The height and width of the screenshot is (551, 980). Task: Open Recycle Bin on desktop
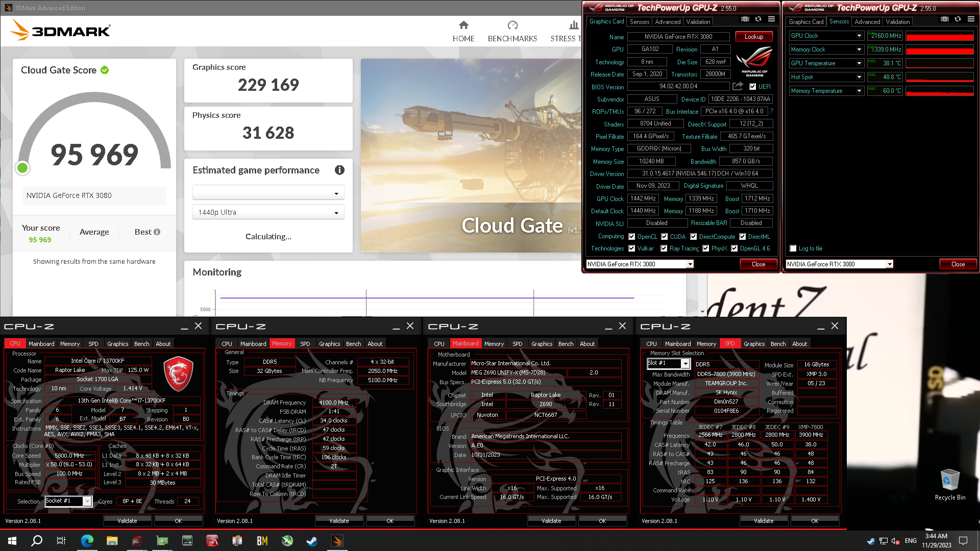pyautogui.click(x=950, y=485)
